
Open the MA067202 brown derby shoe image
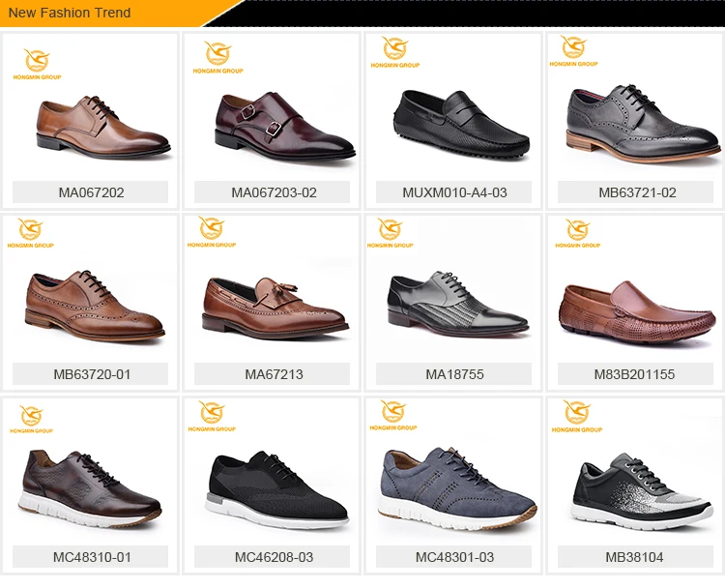103,127
